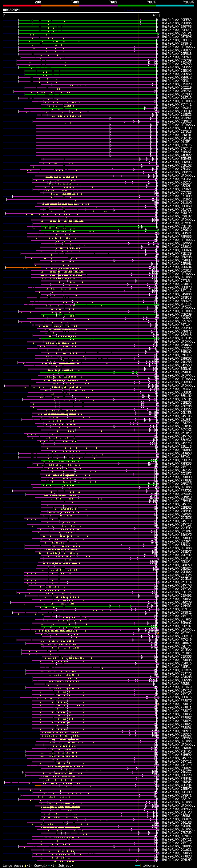Click the BB932321 query name
The height and width of the screenshot is (868, 197).
pyautogui.click(x=11, y=10)
